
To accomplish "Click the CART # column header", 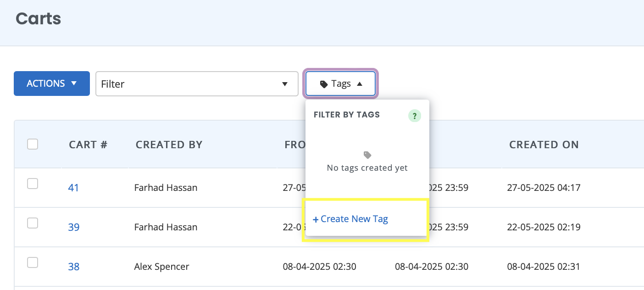I will [88, 145].
